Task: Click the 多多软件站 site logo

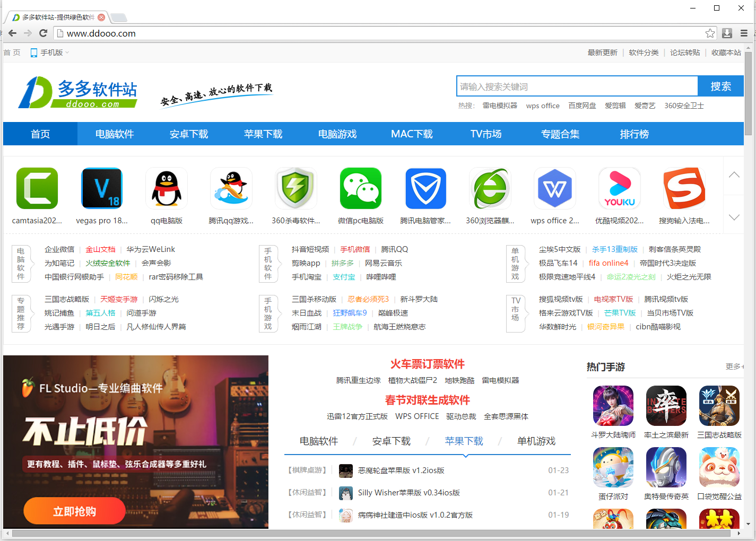Action: (x=78, y=92)
